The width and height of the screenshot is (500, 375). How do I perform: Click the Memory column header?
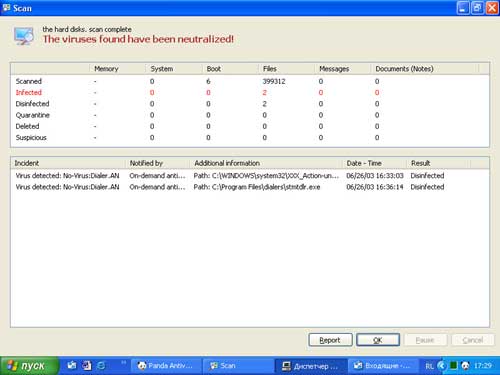click(117, 69)
